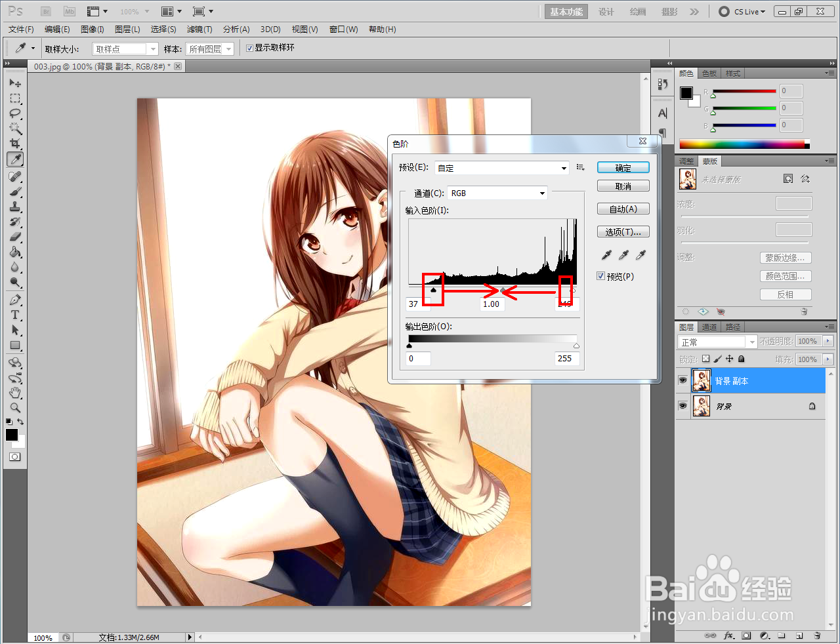Select the Clone Stamp tool

click(15, 207)
